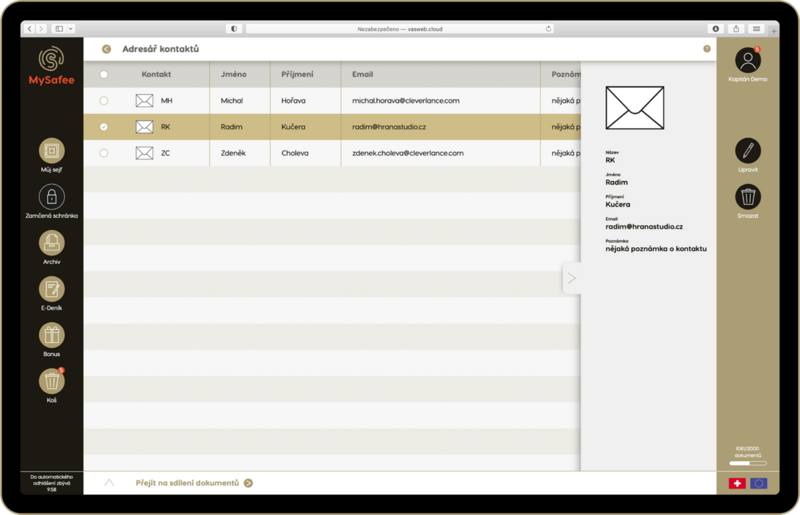Open the E-Deník diary icon
This screenshot has width=800, height=515.
tap(52, 289)
